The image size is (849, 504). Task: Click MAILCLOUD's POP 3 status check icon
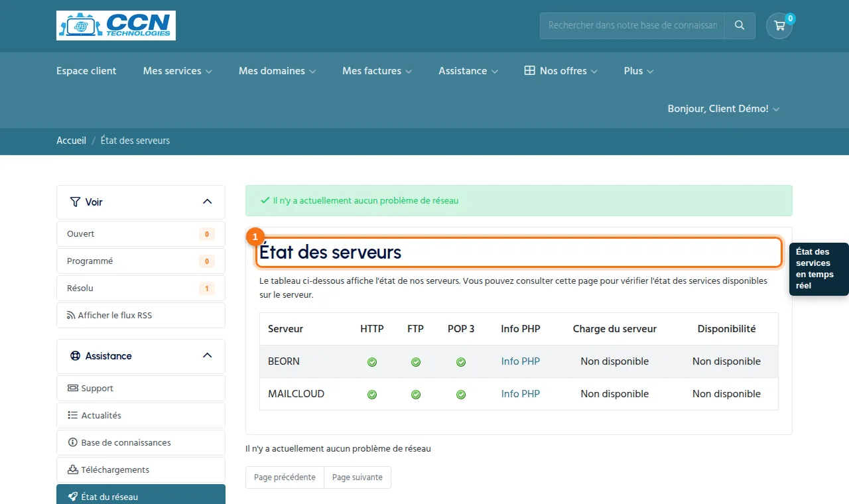[x=461, y=395]
